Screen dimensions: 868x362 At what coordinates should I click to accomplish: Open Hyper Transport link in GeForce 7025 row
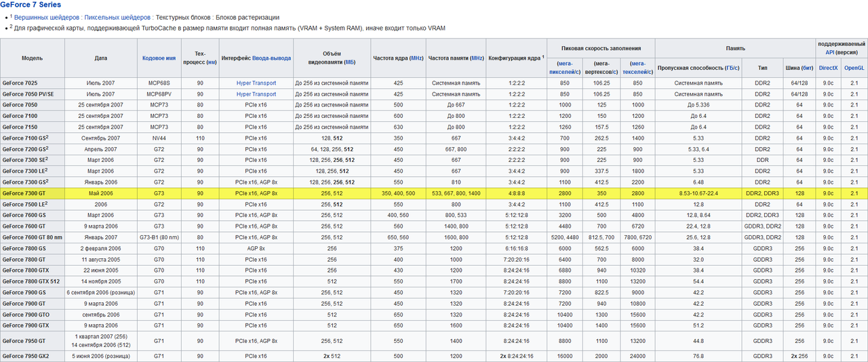(256, 83)
